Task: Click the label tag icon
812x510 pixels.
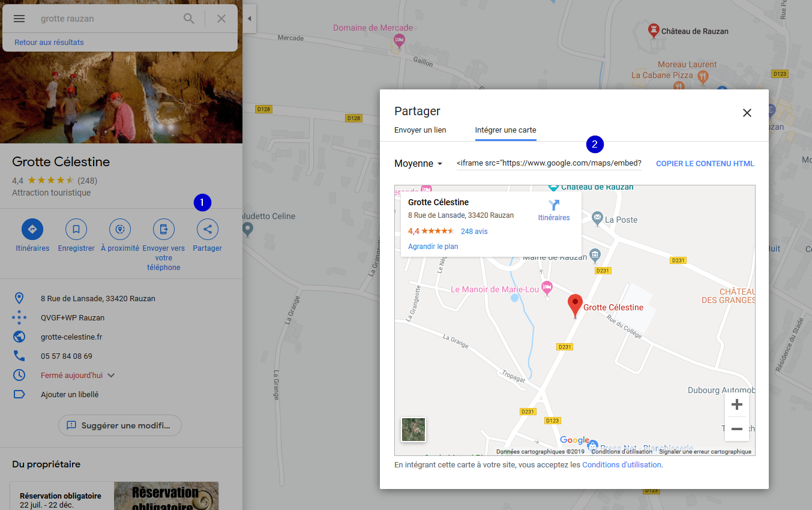Action: tap(19, 394)
